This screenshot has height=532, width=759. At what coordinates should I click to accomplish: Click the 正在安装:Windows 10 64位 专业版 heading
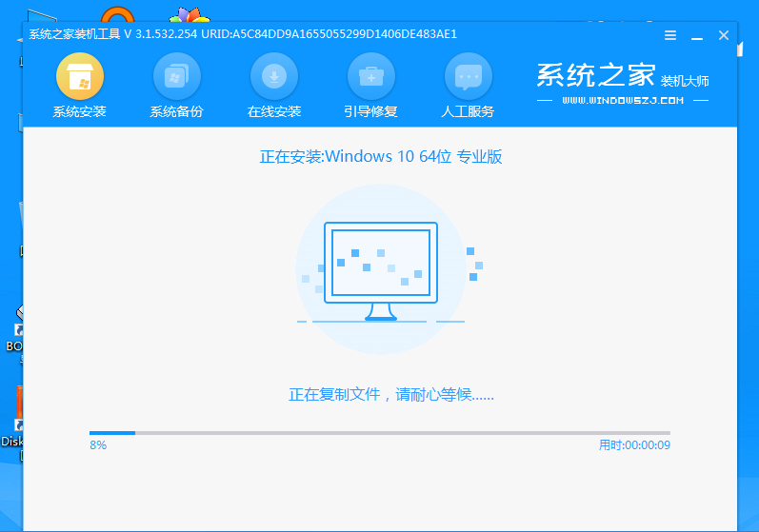380,157
